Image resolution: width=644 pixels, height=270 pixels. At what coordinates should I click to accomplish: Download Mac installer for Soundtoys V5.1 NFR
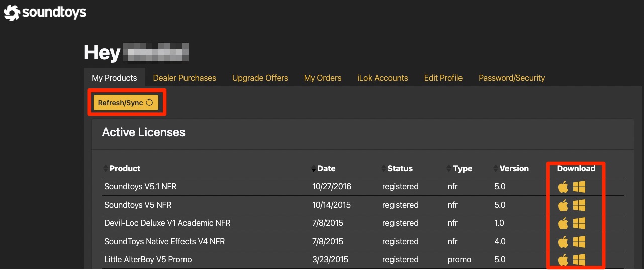tap(563, 187)
